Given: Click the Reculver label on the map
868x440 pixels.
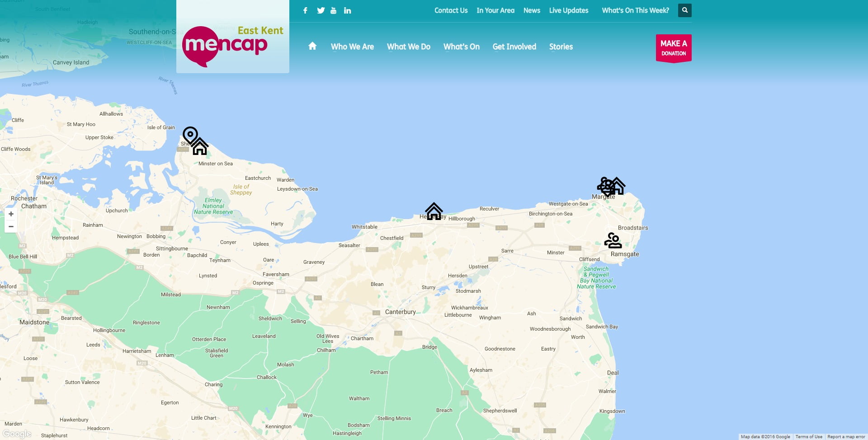Looking at the screenshot, I should (x=489, y=209).
